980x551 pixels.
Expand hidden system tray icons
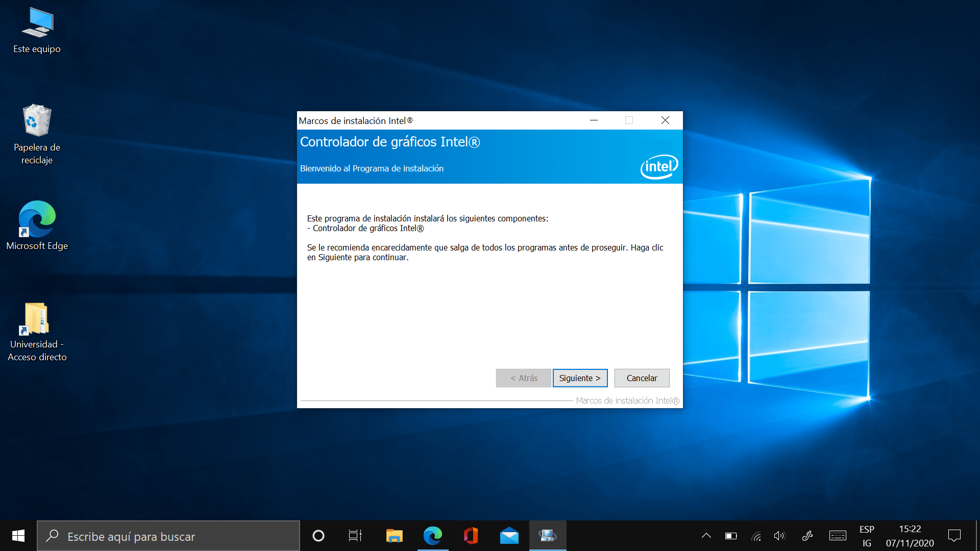tap(706, 536)
